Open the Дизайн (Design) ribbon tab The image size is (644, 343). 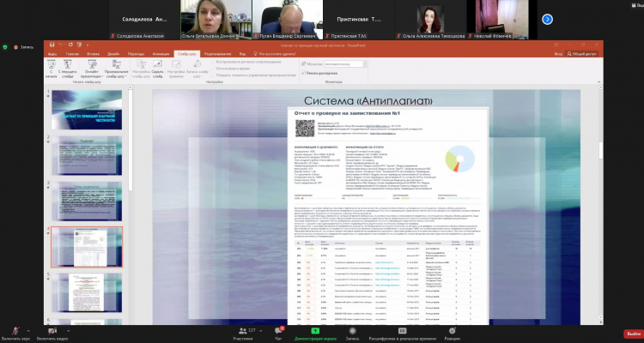pos(113,53)
